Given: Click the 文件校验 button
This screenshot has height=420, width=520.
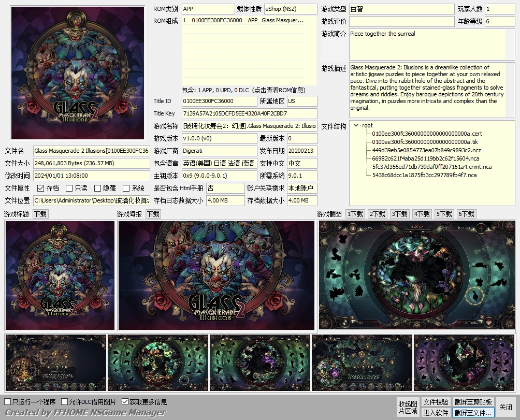Looking at the screenshot, I should 436,402.
